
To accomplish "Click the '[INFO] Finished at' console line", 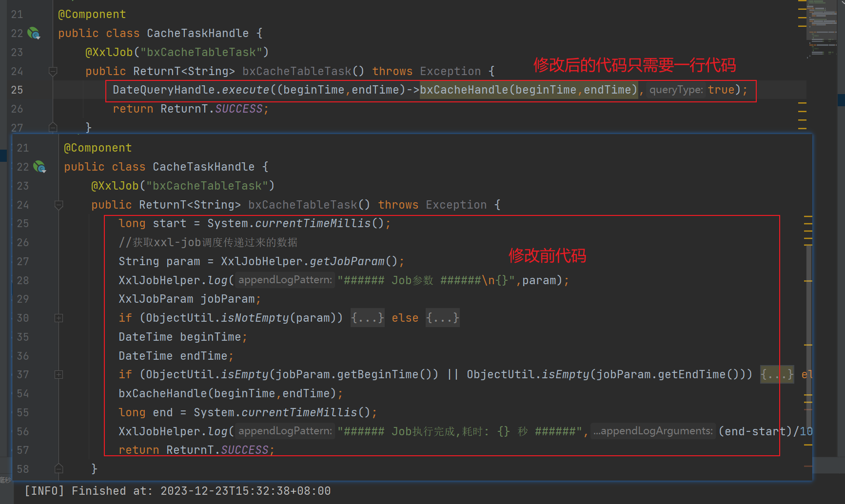I will click(x=177, y=491).
